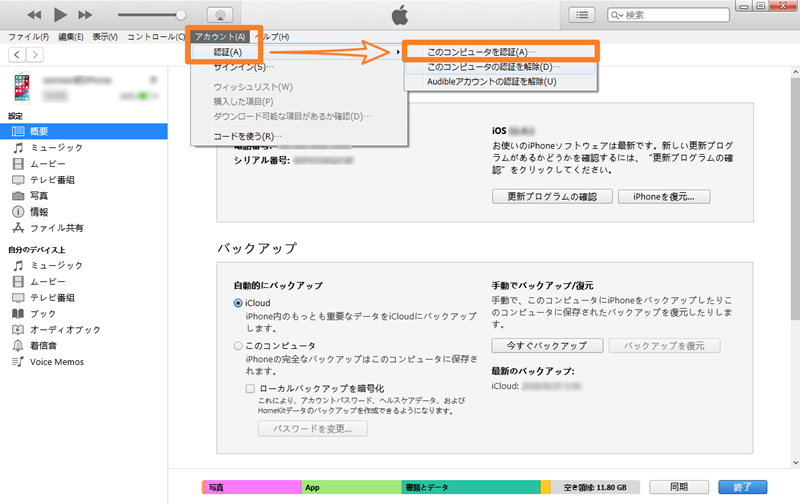Click the rewind previous track button
This screenshot has width=800, height=504.
coord(34,15)
